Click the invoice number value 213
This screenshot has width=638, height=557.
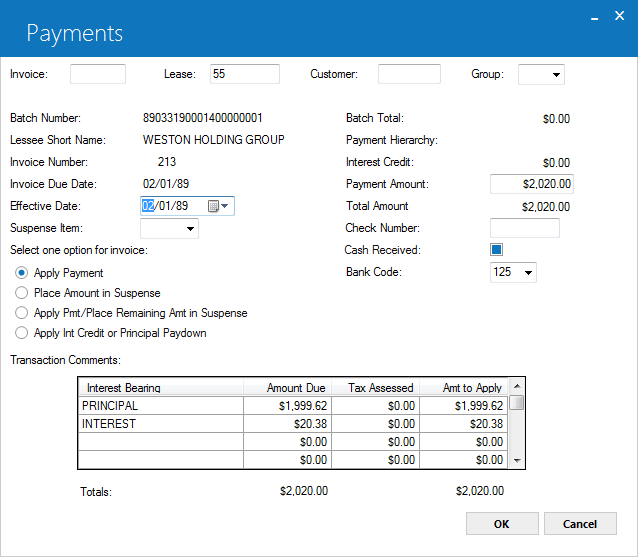click(167, 162)
